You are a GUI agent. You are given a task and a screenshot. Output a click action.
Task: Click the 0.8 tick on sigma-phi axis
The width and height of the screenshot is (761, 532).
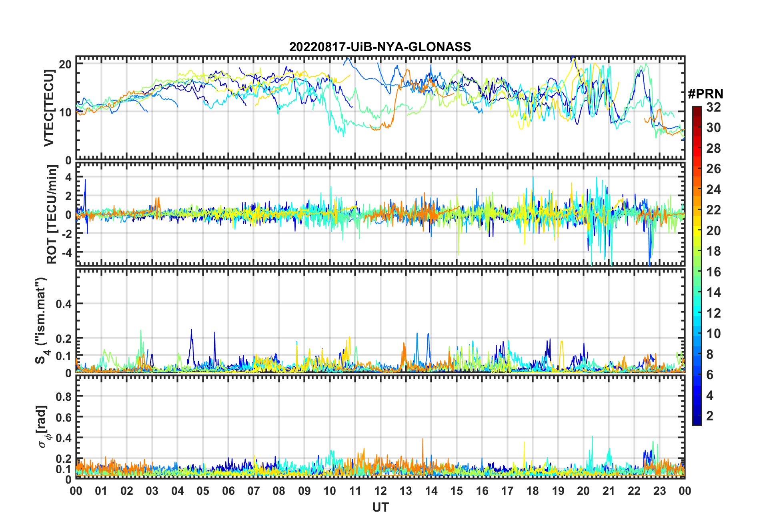point(64,396)
